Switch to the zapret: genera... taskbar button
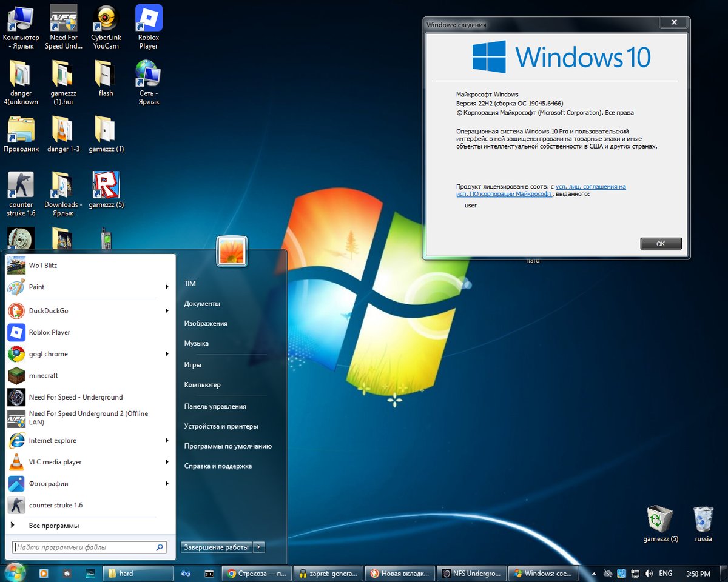 pyautogui.click(x=328, y=573)
